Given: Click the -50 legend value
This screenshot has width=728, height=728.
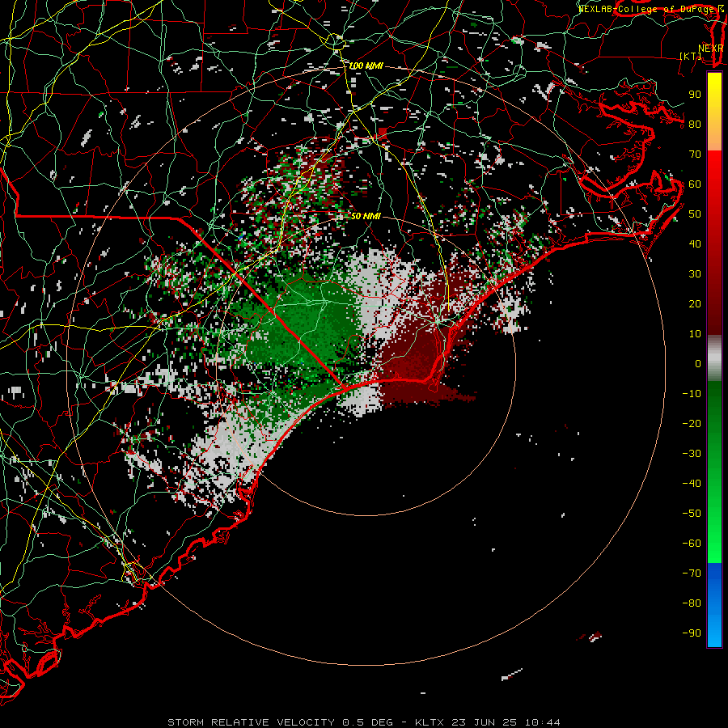Looking at the screenshot, I should coord(692,514).
